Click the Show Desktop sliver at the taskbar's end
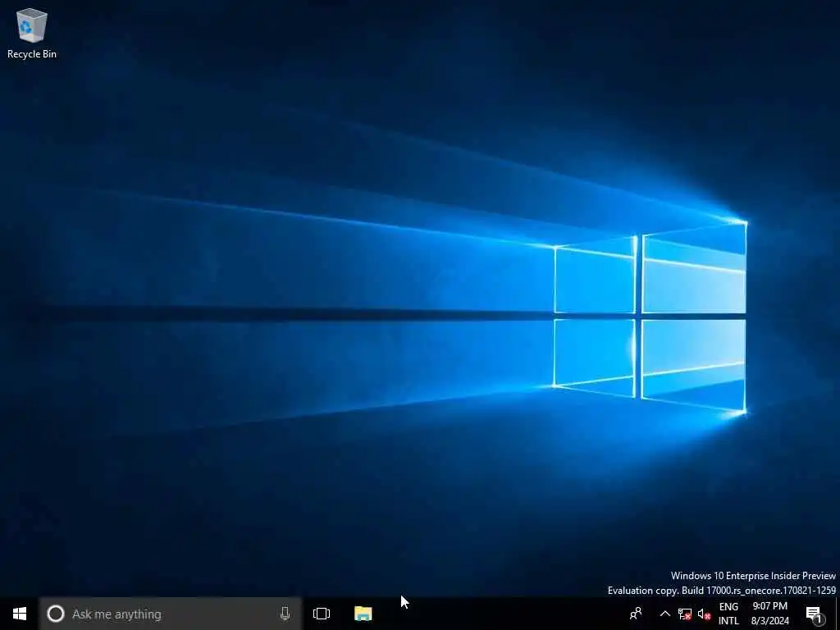 838,614
